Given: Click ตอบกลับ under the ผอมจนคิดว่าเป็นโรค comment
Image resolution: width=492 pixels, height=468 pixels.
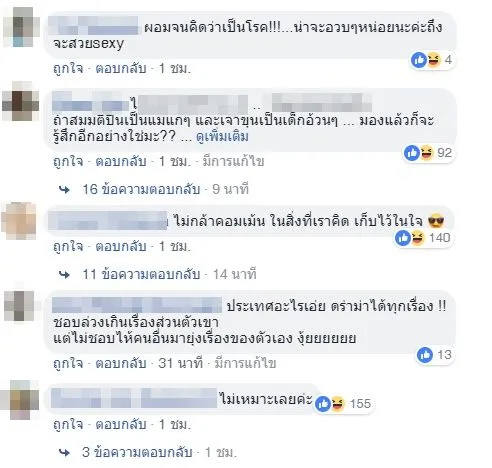Looking at the screenshot, I should point(121,69).
